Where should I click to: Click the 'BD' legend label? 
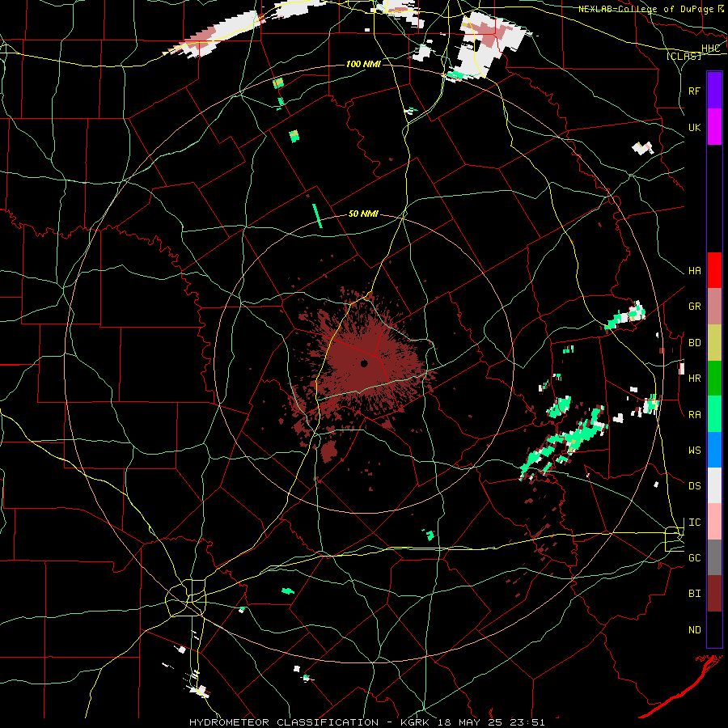[x=694, y=343]
